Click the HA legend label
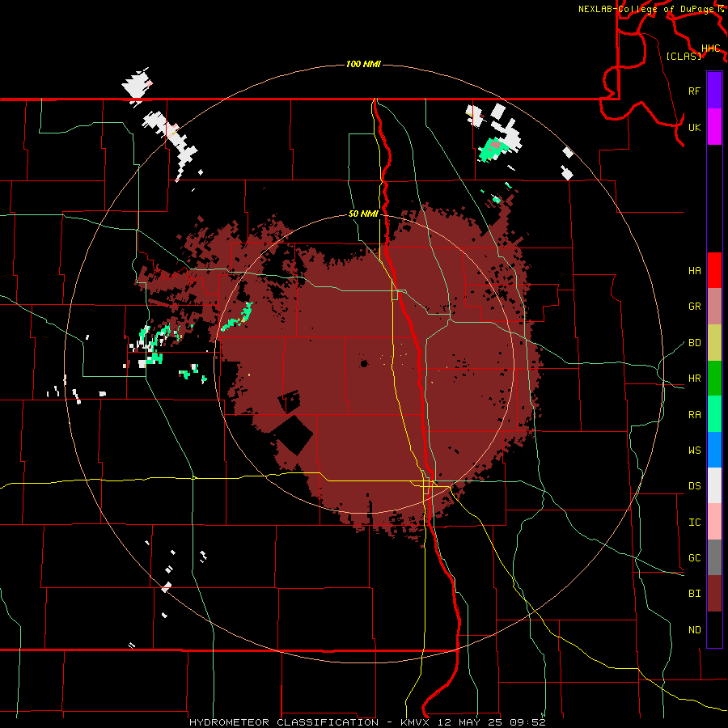 [x=694, y=270]
